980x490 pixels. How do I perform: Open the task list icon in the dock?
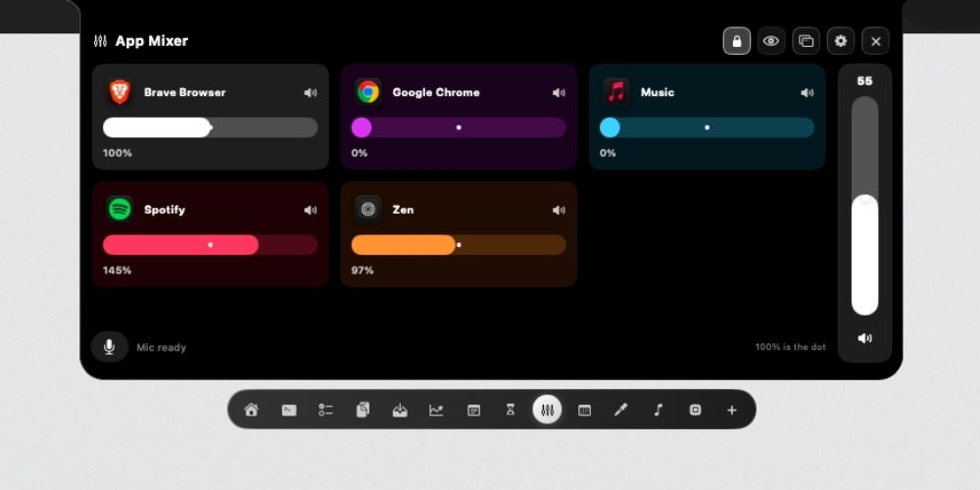[x=325, y=410]
